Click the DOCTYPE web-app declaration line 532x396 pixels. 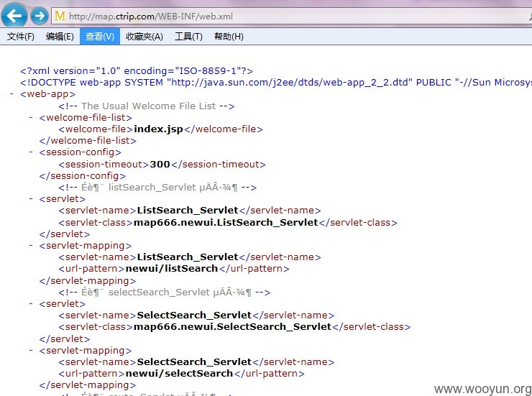pyautogui.click(x=276, y=83)
